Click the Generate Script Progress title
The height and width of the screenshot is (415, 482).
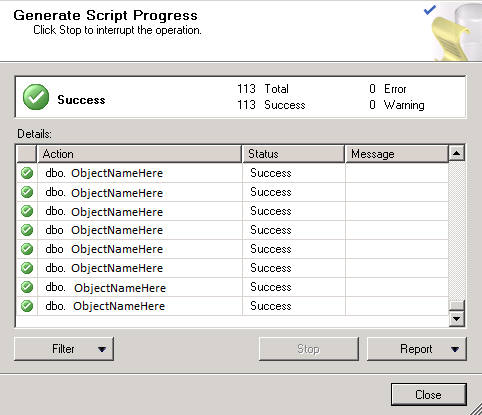coord(105,15)
